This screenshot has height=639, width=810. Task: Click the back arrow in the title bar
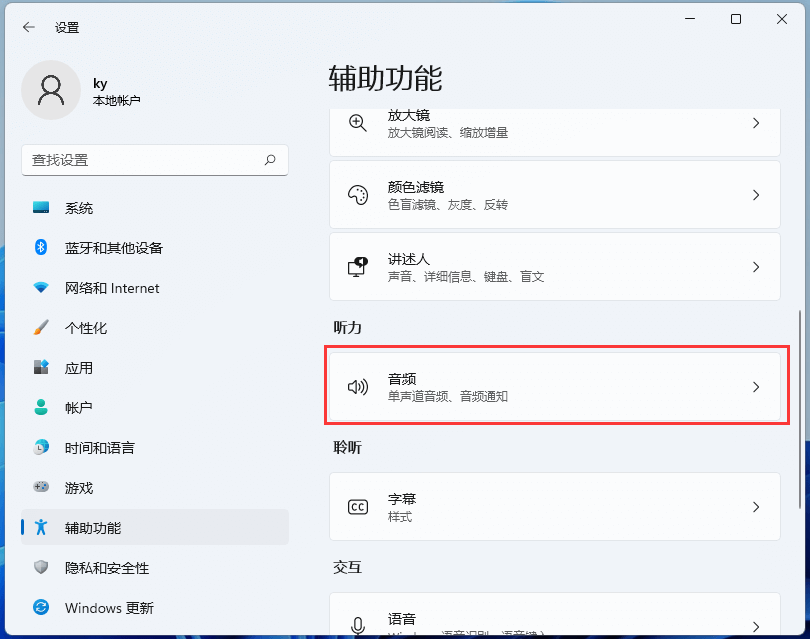28,27
